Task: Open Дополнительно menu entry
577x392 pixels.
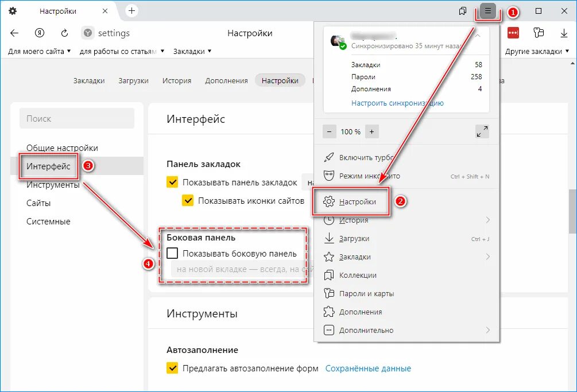Action: [406, 330]
